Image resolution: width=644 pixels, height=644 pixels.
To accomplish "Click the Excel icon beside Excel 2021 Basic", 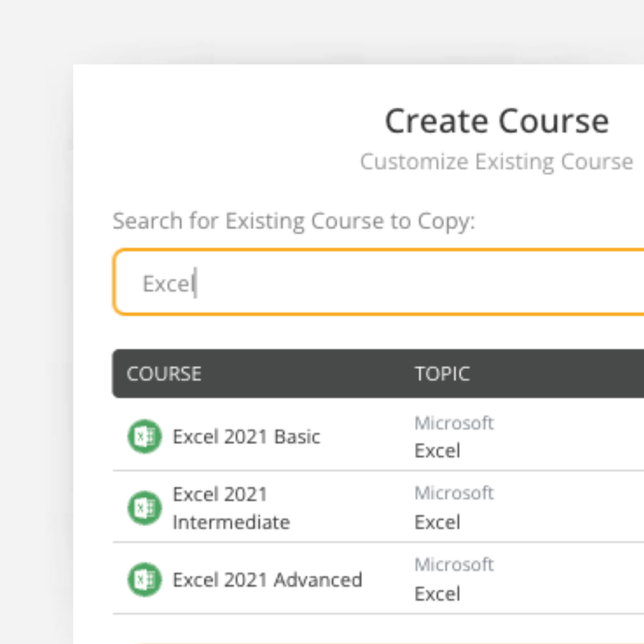I will [x=144, y=436].
